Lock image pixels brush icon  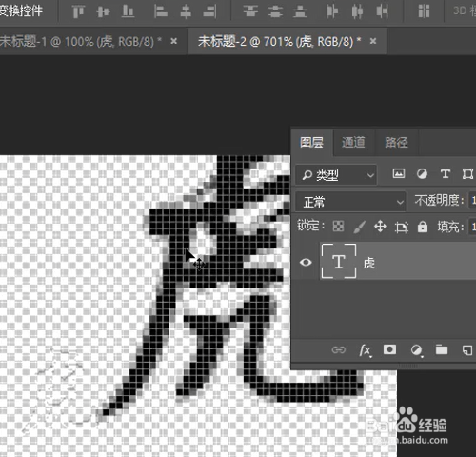click(359, 227)
